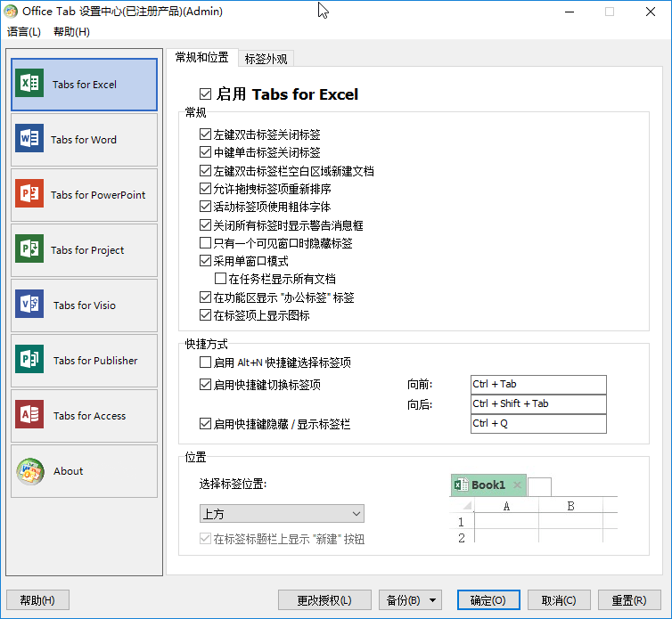Screen dimensions: 672x619
Task: Click the Book1 preview tab
Action: [x=488, y=485]
